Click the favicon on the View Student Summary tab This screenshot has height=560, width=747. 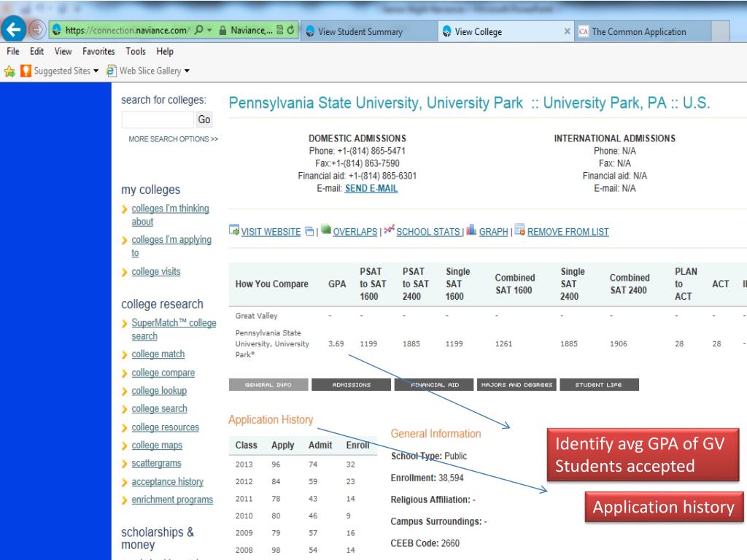tap(310, 31)
